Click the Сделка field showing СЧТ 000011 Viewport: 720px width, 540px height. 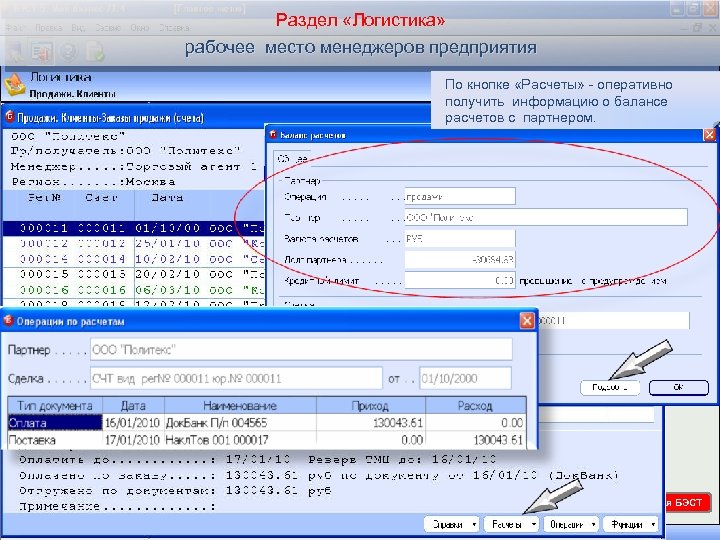click(x=236, y=378)
